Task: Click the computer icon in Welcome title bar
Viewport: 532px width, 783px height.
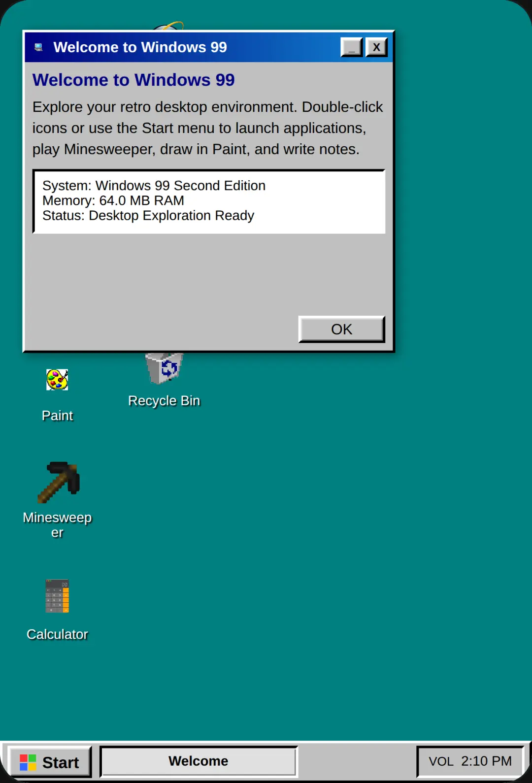Action: point(38,47)
